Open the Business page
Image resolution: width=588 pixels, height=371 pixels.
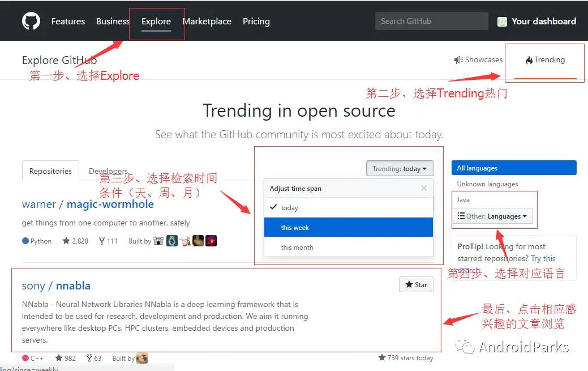click(113, 22)
